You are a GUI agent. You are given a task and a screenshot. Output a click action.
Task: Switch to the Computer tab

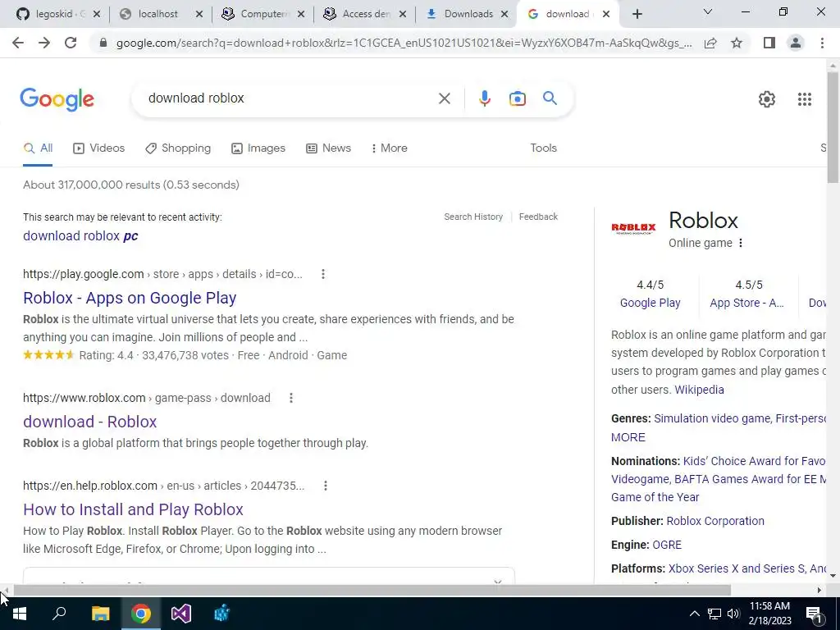[262, 15]
